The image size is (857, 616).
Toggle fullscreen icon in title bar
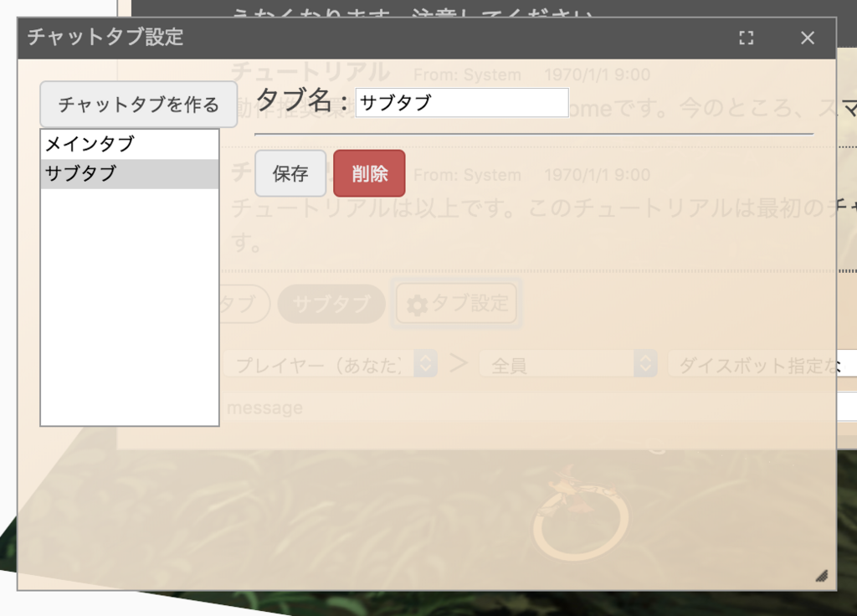[x=746, y=38]
